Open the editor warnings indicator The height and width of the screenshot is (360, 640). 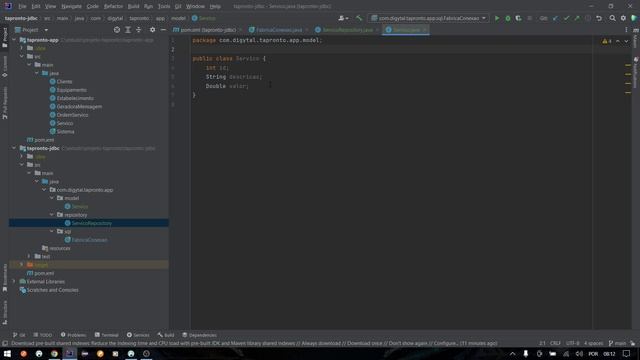coord(607,41)
